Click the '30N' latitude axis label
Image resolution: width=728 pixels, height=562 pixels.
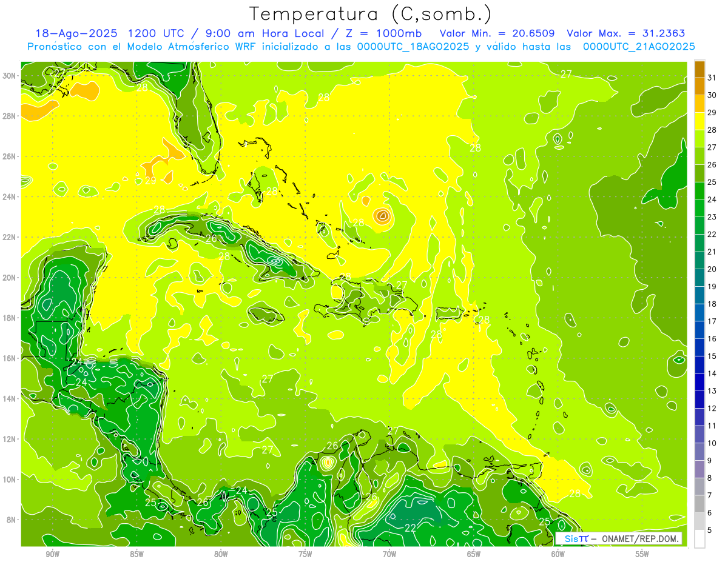(10, 76)
